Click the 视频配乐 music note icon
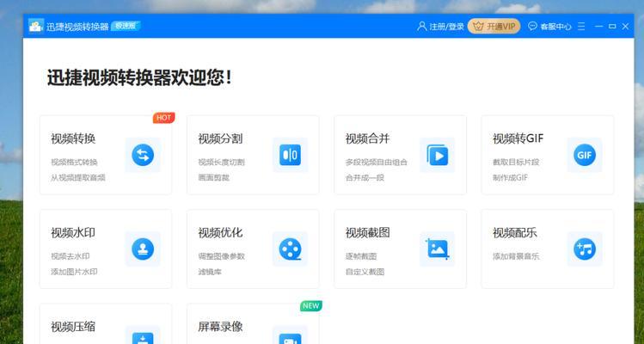 (585, 249)
